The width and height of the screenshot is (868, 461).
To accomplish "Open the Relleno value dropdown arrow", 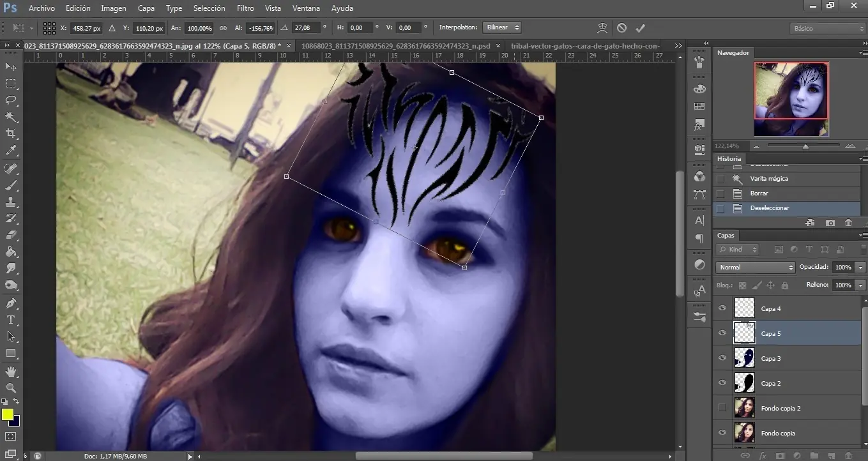I will 861,285.
